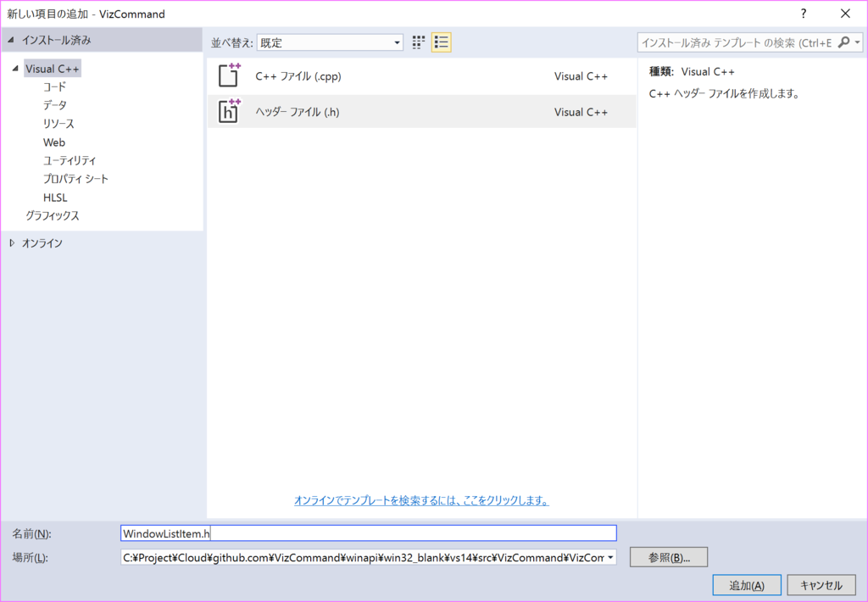Select the HLSL category
The image size is (868, 602).
click(55, 198)
